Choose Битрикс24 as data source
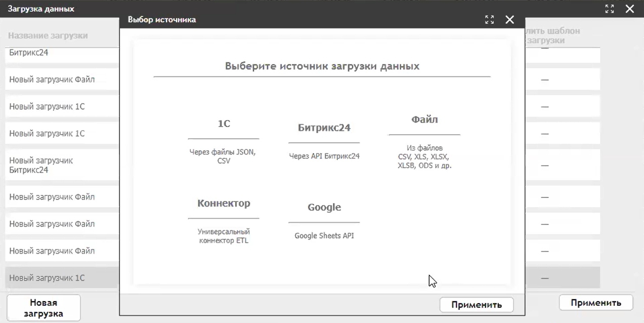This screenshot has width=644, height=323. click(x=324, y=141)
